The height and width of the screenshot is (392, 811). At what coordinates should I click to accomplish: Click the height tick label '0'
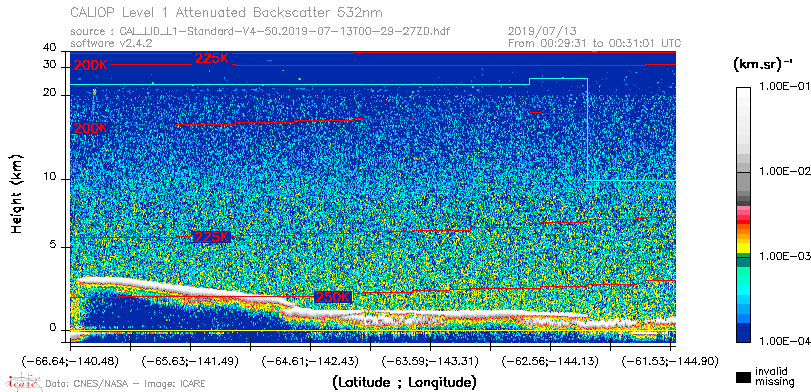53,327
